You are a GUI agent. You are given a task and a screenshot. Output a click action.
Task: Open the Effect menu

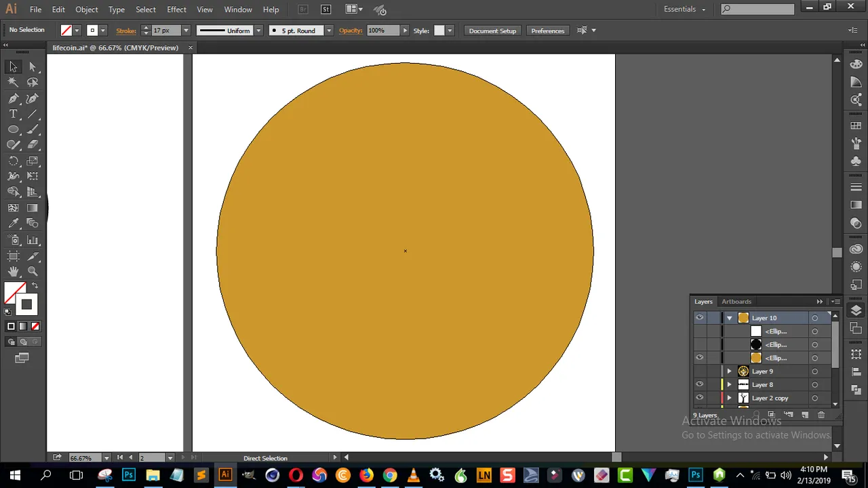[176, 9]
